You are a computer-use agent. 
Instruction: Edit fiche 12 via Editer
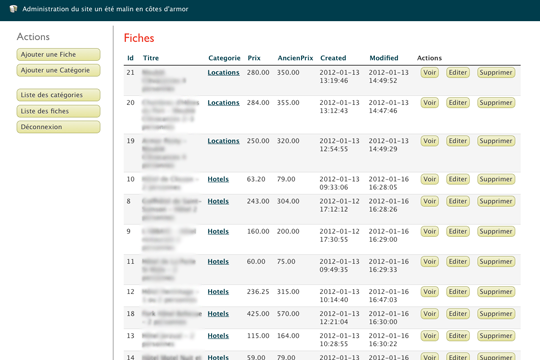[458, 292]
